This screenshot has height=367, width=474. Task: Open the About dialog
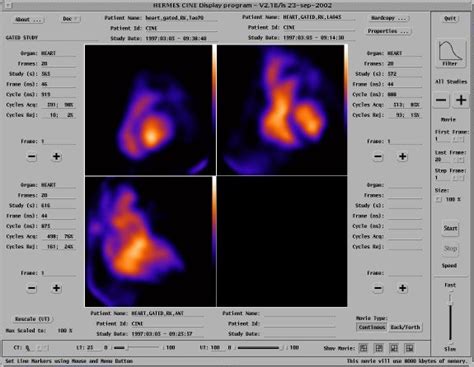click(x=28, y=19)
